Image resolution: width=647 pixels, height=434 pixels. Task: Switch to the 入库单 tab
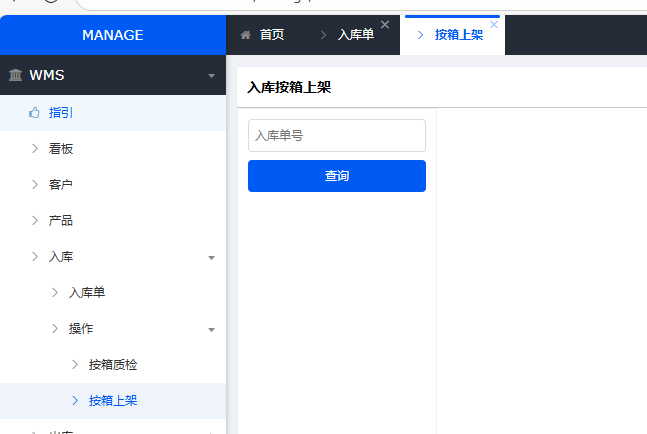[x=355, y=35]
